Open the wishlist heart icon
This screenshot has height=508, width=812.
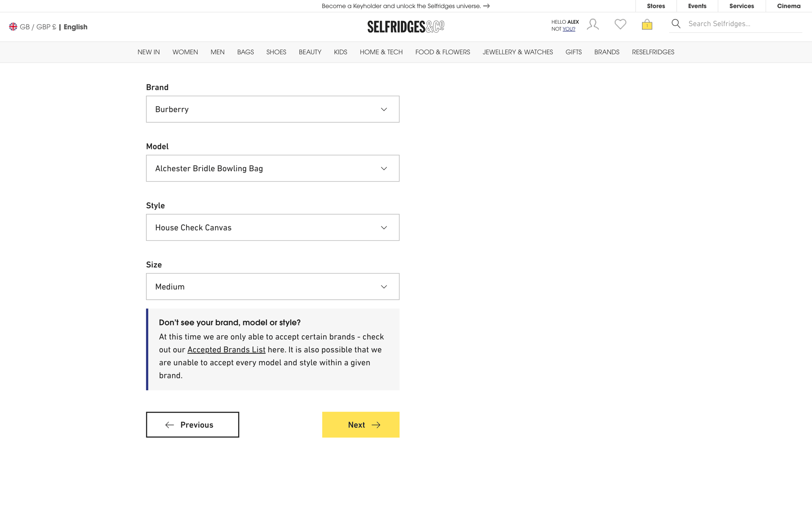[x=620, y=24]
